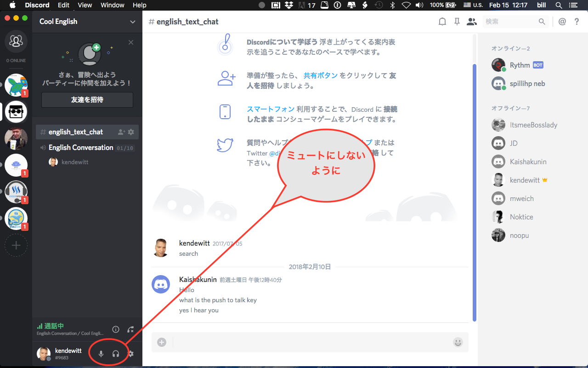The width and height of the screenshot is (588, 368).
Task: Mute the microphone
Action: (x=101, y=354)
